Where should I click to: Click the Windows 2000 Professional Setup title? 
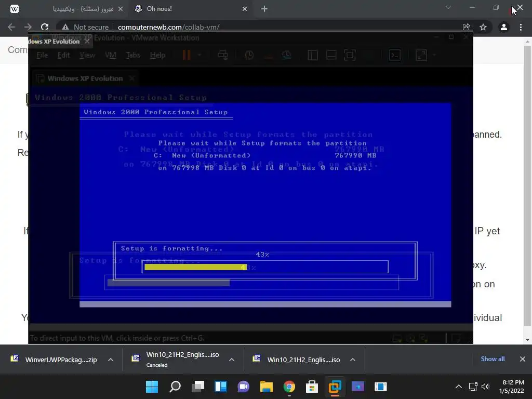[x=156, y=112]
